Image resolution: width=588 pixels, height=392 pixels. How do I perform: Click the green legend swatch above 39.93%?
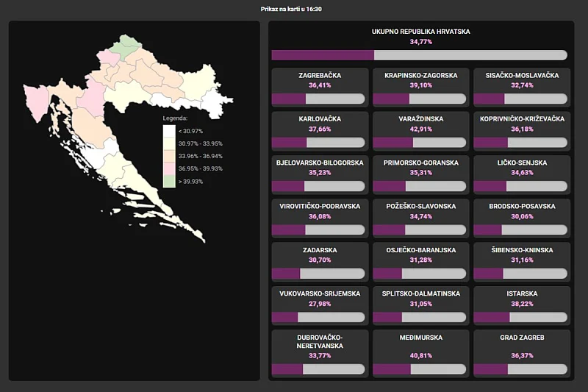(169, 182)
